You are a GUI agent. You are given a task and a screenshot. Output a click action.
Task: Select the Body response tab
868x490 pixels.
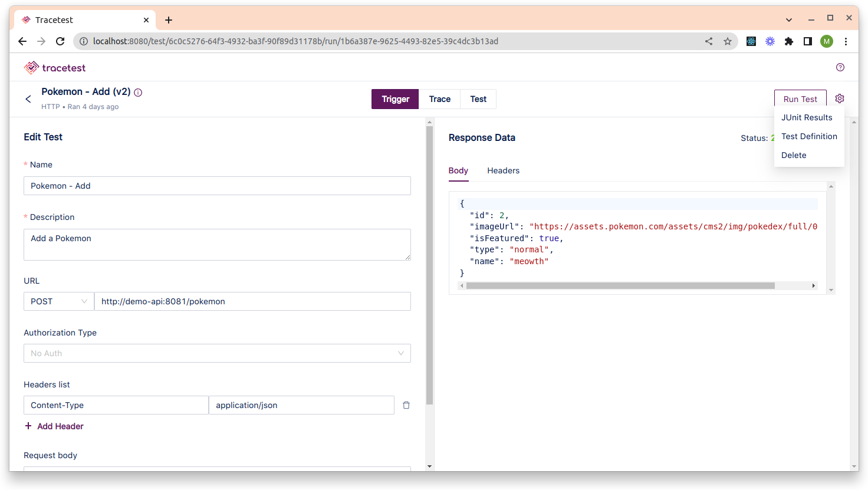point(458,170)
